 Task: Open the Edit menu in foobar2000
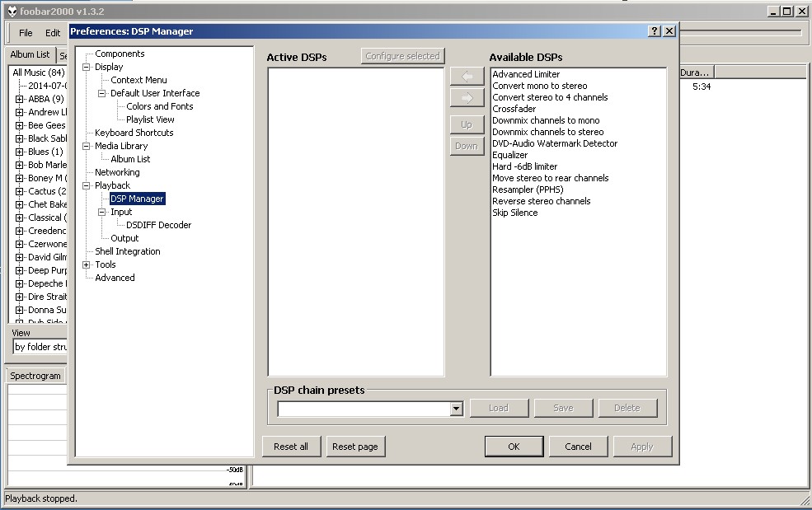52,33
